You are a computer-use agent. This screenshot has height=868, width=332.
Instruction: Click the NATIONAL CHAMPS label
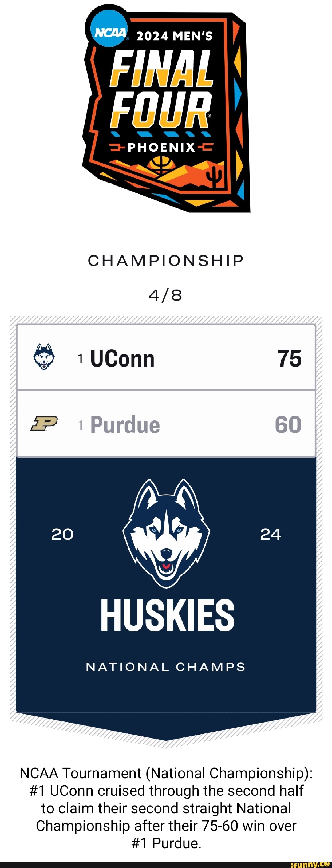point(166,667)
